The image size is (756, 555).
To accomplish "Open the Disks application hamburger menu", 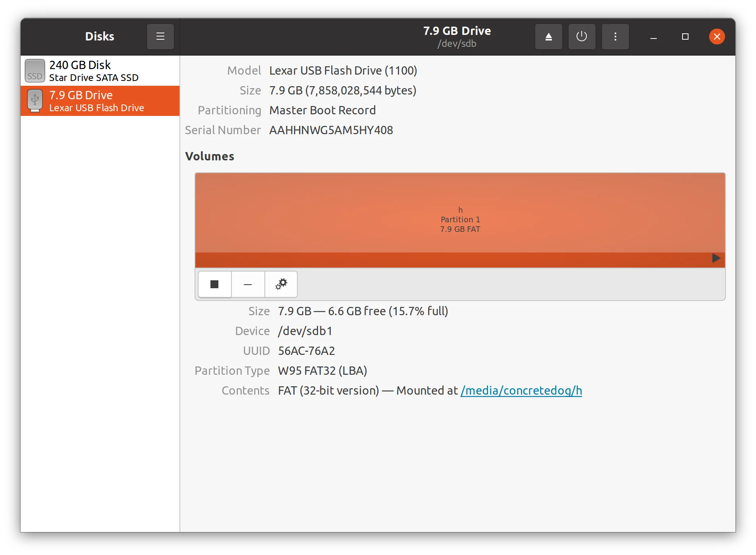I will (x=160, y=37).
